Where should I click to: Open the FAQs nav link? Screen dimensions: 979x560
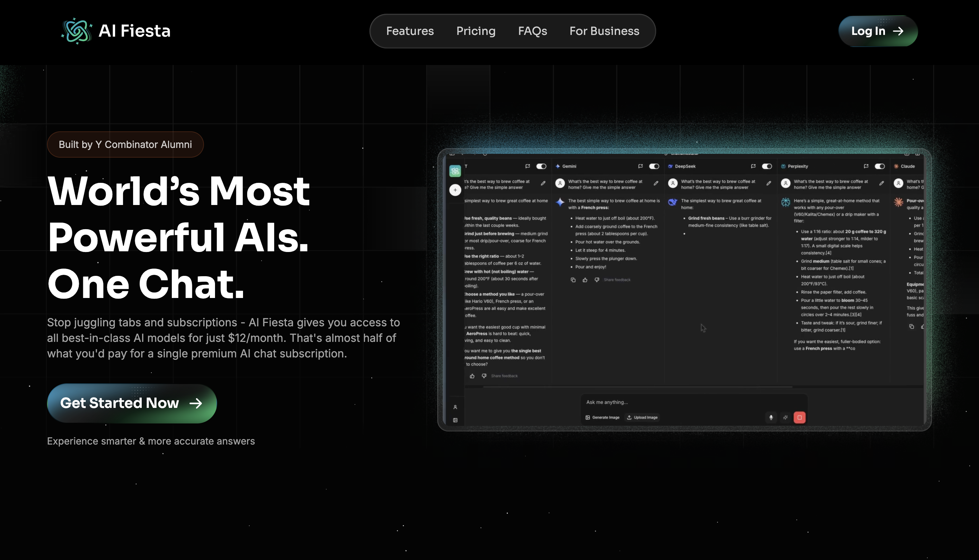pyautogui.click(x=533, y=31)
